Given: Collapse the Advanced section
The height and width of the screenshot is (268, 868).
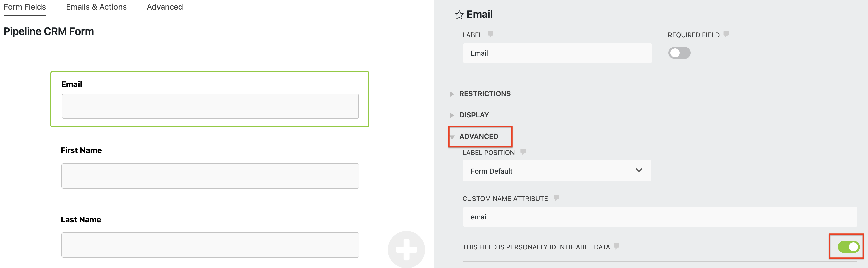Looking at the screenshot, I should [478, 136].
